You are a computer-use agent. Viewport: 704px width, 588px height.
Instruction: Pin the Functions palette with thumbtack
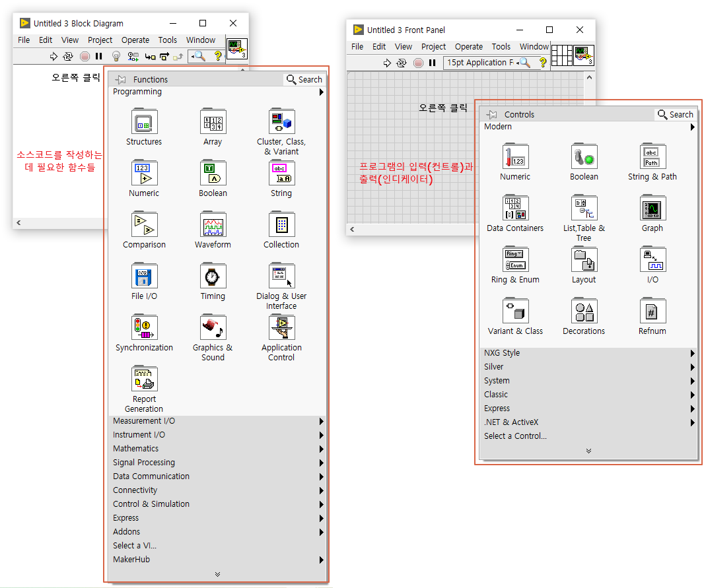[x=120, y=79]
